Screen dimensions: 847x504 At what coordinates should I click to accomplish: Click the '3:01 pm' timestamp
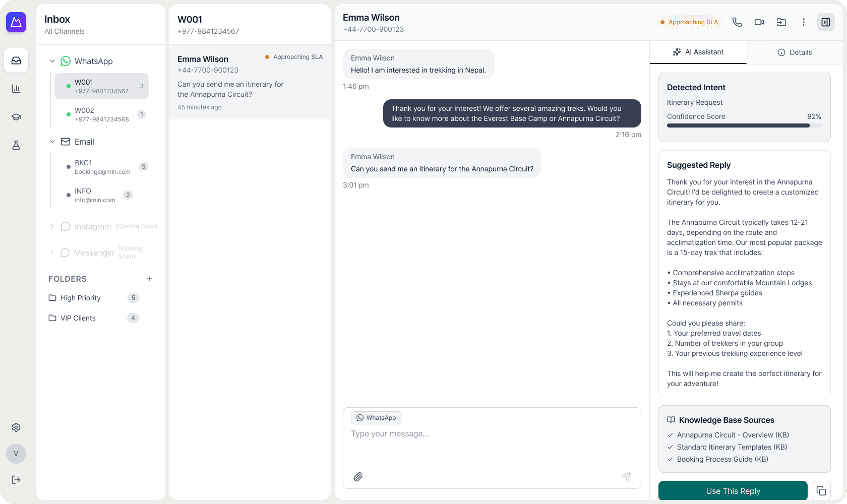(x=356, y=185)
